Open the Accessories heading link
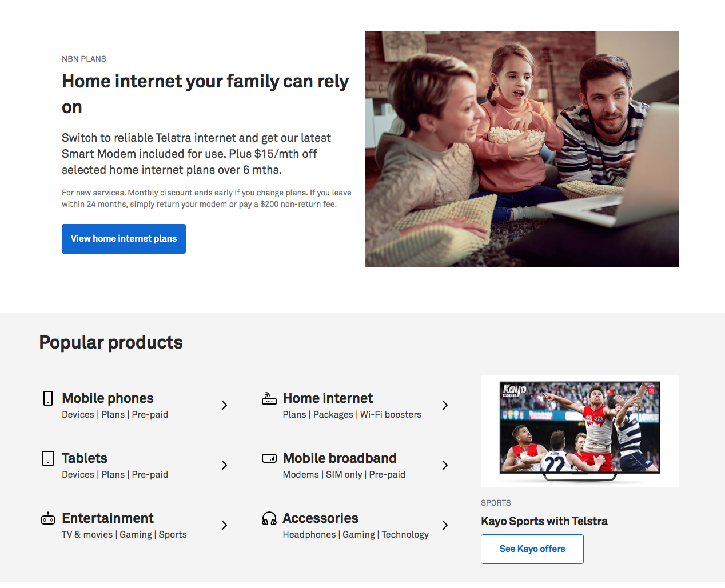Screen dimensions: 725x588 (320, 518)
